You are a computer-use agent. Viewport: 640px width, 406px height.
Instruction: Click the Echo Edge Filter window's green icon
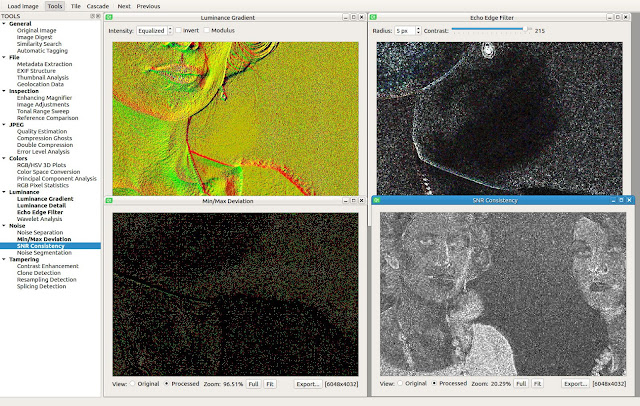pos(373,17)
